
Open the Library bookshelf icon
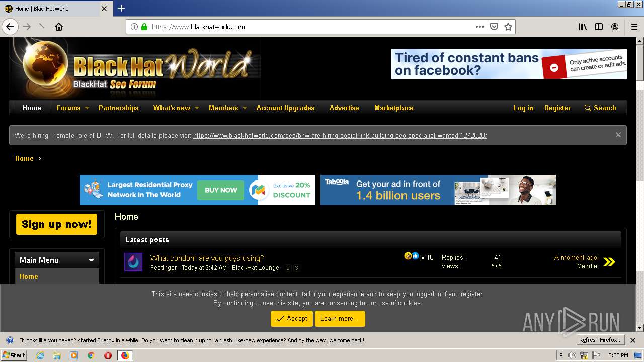click(583, 27)
